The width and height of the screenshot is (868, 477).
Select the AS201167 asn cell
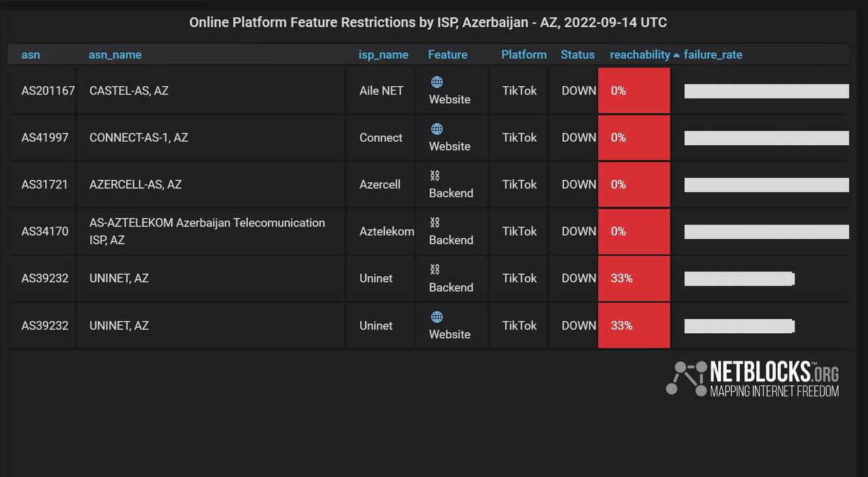(x=47, y=91)
